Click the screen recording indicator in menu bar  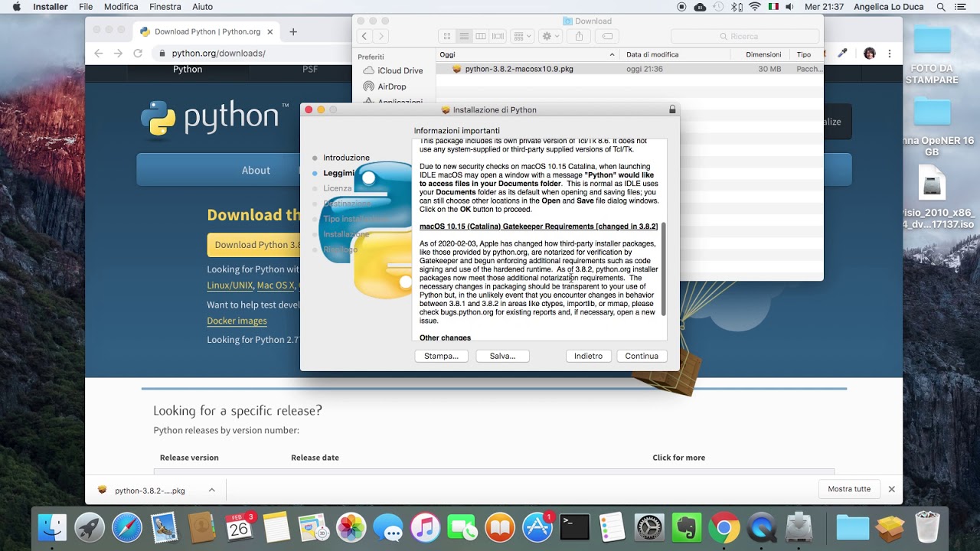(681, 7)
